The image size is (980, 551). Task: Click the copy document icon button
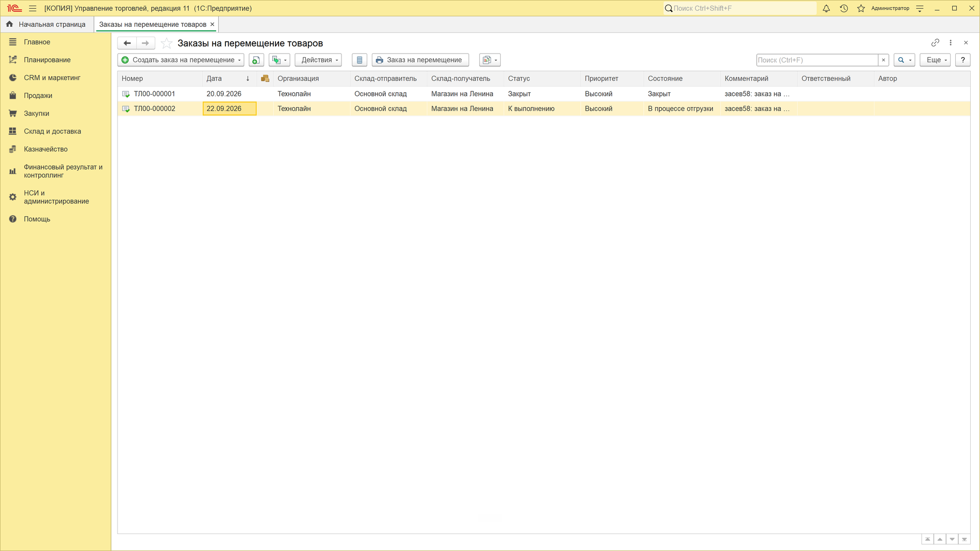(x=256, y=60)
